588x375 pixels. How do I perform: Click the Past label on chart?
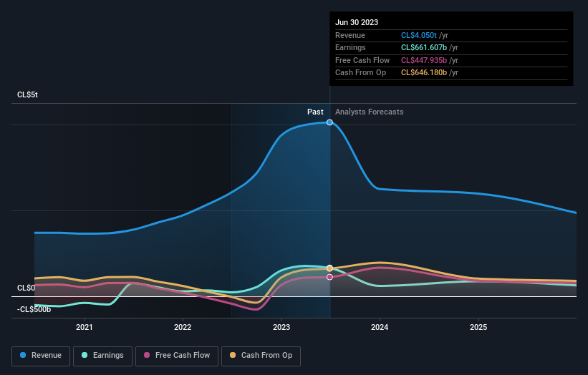[x=315, y=112]
